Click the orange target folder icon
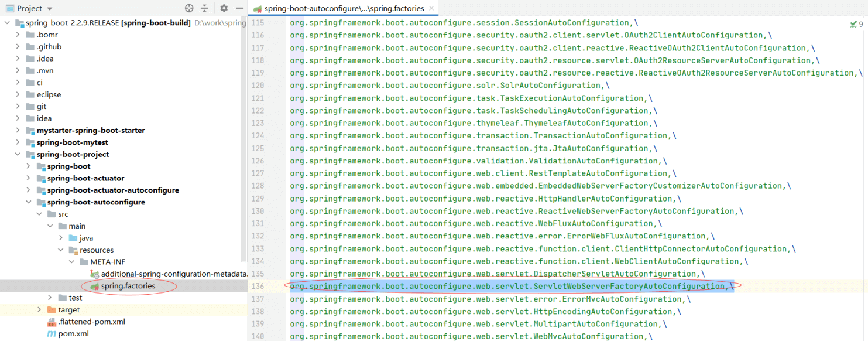The image size is (868, 341). pos(52,310)
